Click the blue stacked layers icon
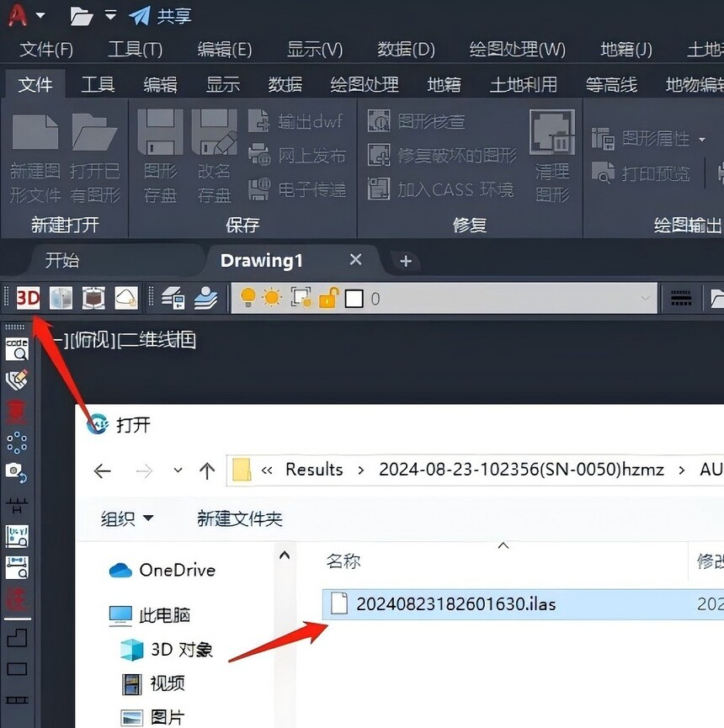 [205, 298]
